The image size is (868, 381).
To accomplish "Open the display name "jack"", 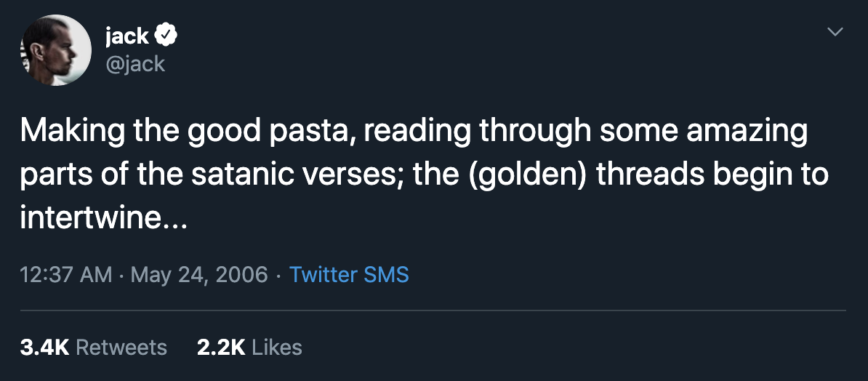I will coord(126,36).
